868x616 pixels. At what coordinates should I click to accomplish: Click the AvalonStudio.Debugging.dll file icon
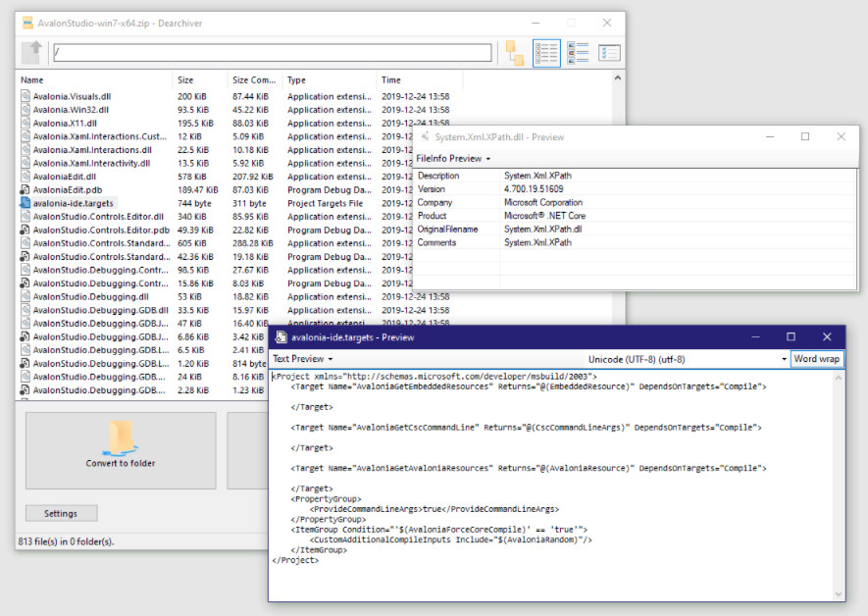pyautogui.click(x=25, y=296)
